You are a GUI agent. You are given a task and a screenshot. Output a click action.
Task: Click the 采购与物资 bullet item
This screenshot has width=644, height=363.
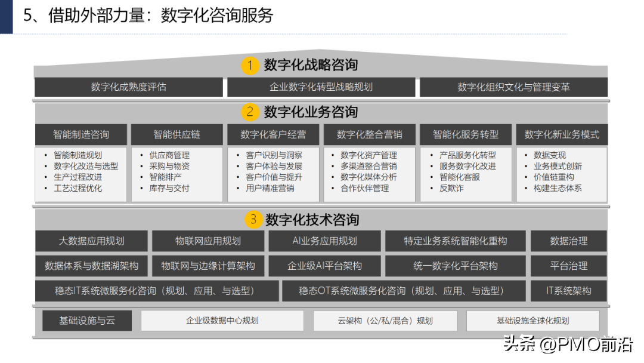(x=169, y=166)
